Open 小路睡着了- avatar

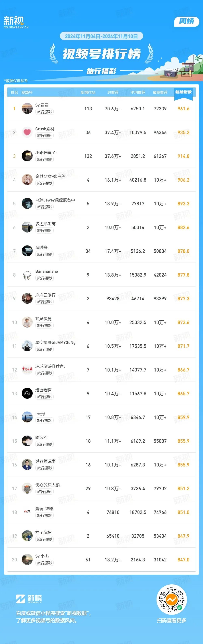[27, 156]
